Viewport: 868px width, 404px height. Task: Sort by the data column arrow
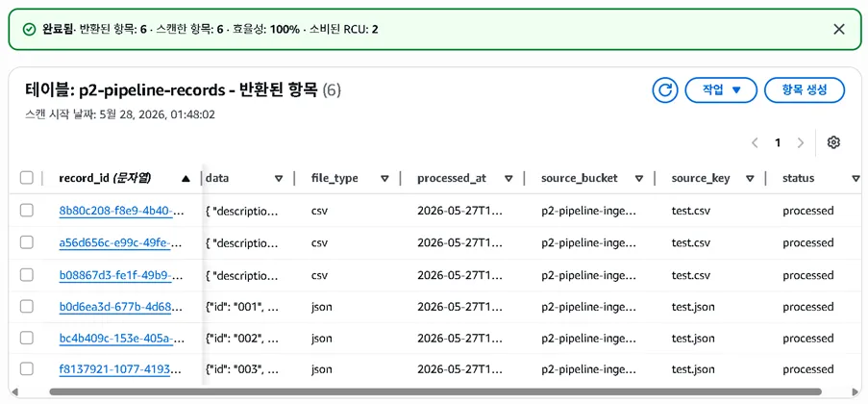coord(279,179)
